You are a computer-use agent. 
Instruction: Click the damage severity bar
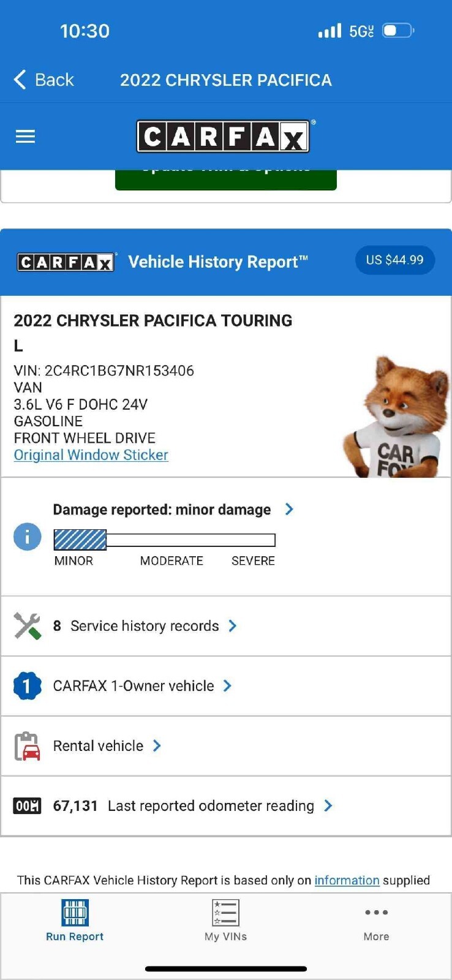(x=165, y=540)
